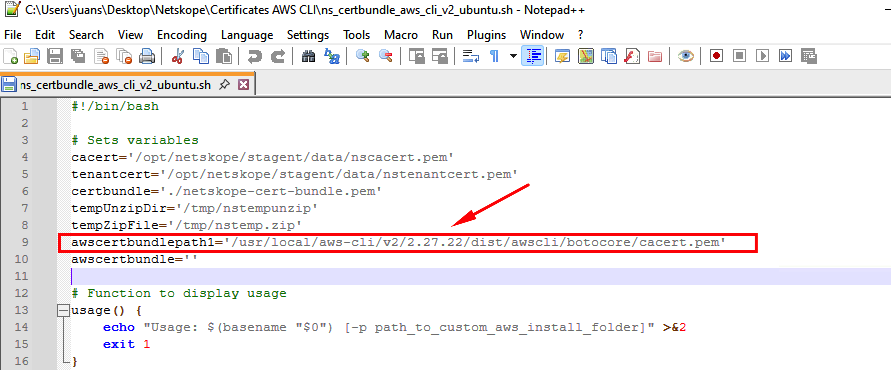This screenshot has width=891, height=370.
Task: Toggle synchronize vertical scrolling icon
Action: point(417,56)
